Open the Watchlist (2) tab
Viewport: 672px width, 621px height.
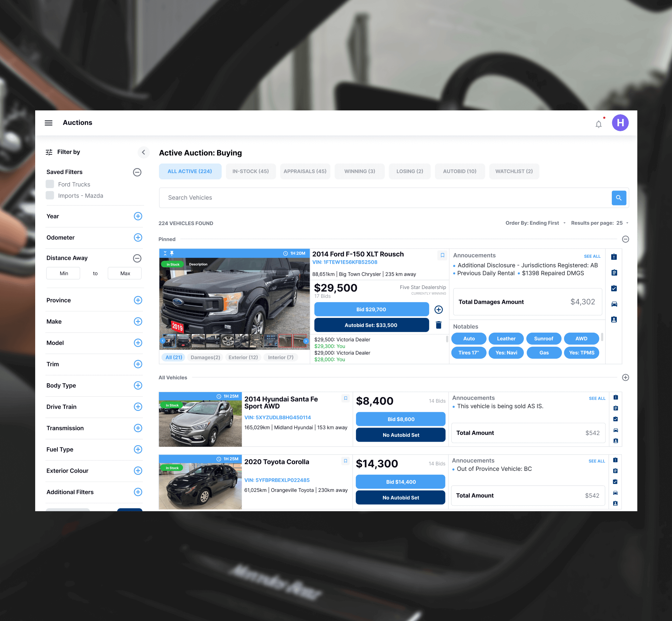514,171
